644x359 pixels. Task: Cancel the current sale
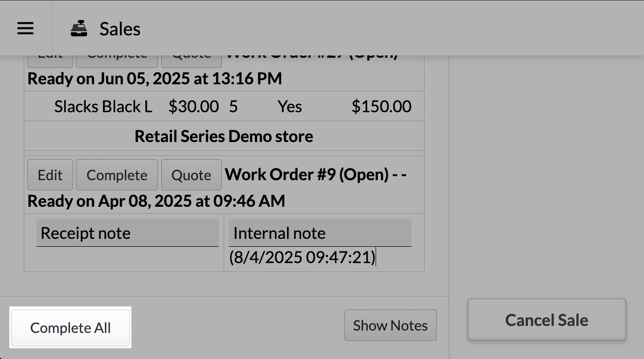(546, 320)
